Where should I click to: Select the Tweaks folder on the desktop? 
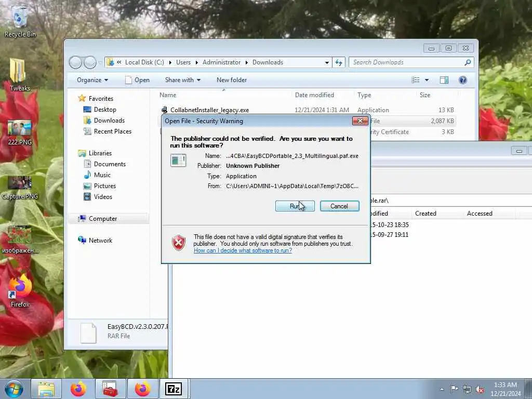tap(19, 75)
